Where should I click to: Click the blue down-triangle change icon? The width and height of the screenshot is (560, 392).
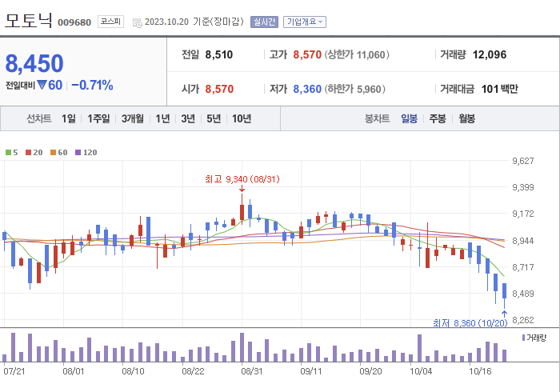pos(42,85)
